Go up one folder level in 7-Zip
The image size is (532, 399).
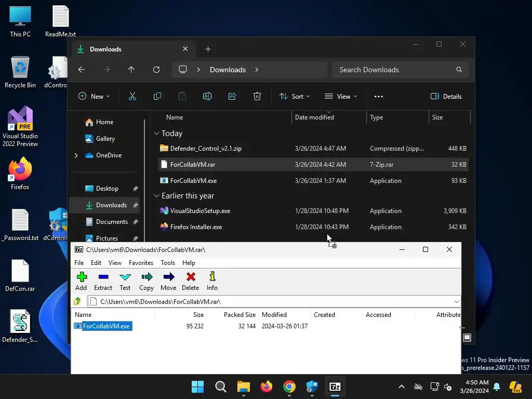pyautogui.click(x=78, y=301)
